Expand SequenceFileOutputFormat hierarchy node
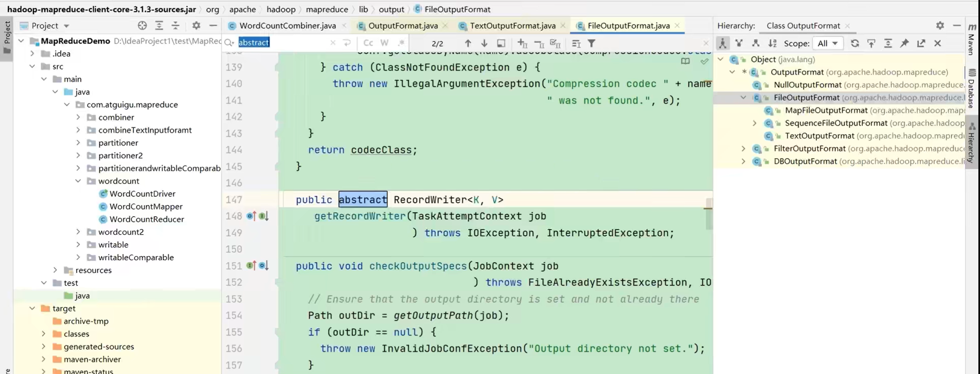980x374 pixels. [x=754, y=123]
